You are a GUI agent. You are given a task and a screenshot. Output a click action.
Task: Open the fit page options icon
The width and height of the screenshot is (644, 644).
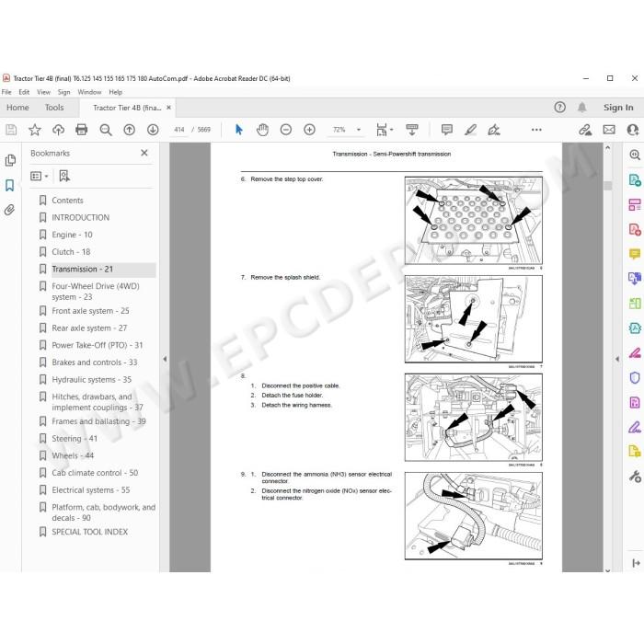click(384, 130)
